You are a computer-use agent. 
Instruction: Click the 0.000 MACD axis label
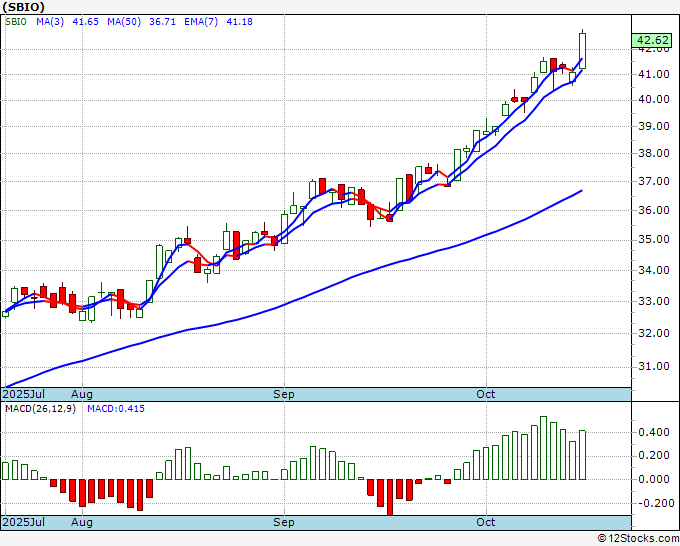(x=654, y=479)
